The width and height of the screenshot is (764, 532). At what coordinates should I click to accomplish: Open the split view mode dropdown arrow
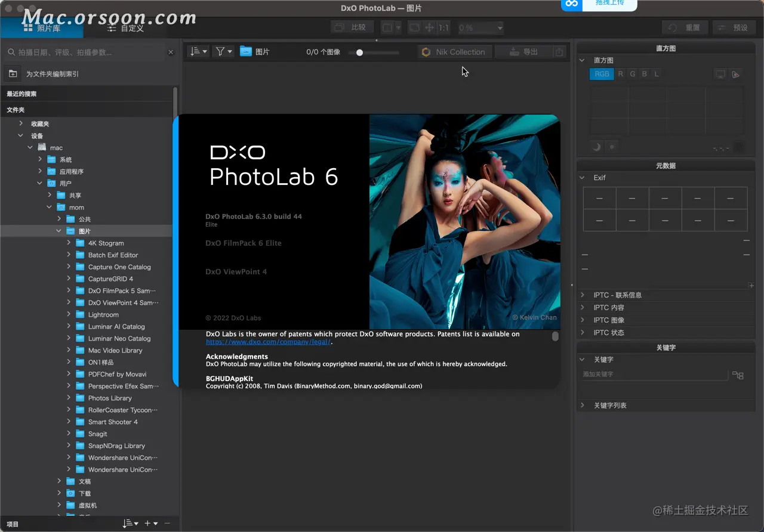click(398, 27)
